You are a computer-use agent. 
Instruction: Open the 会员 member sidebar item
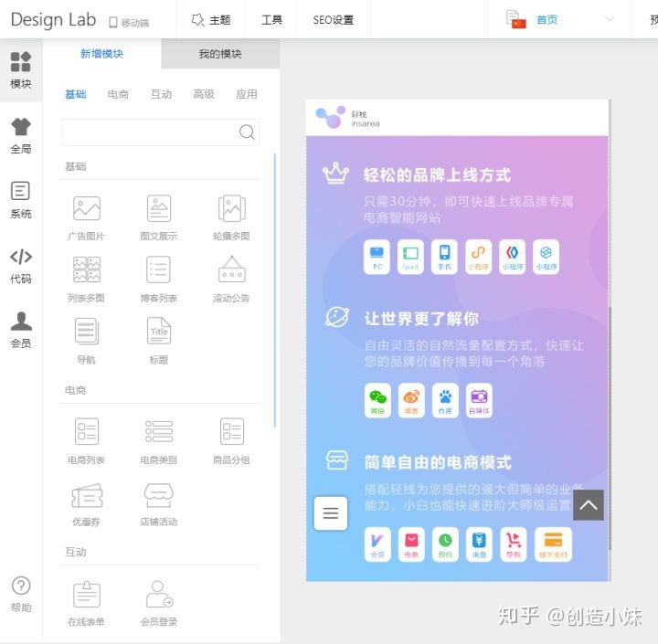click(x=20, y=330)
